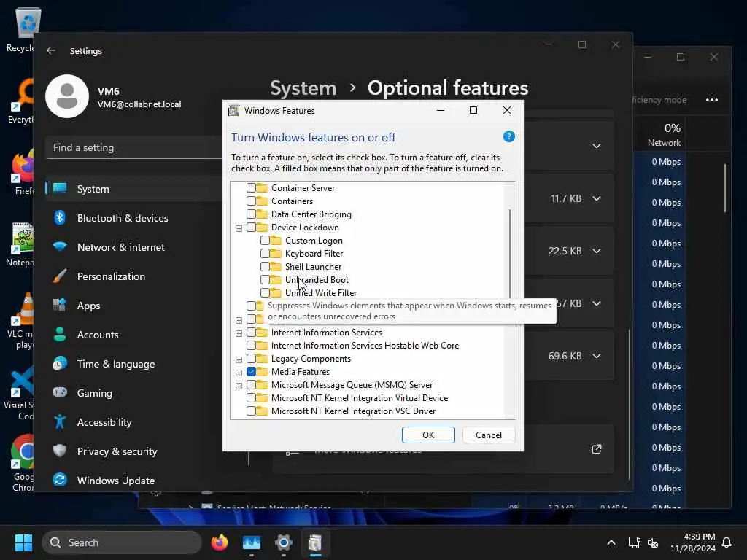Image resolution: width=747 pixels, height=560 pixels.
Task: Check the Containers checkbox
Action: tap(251, 201)
